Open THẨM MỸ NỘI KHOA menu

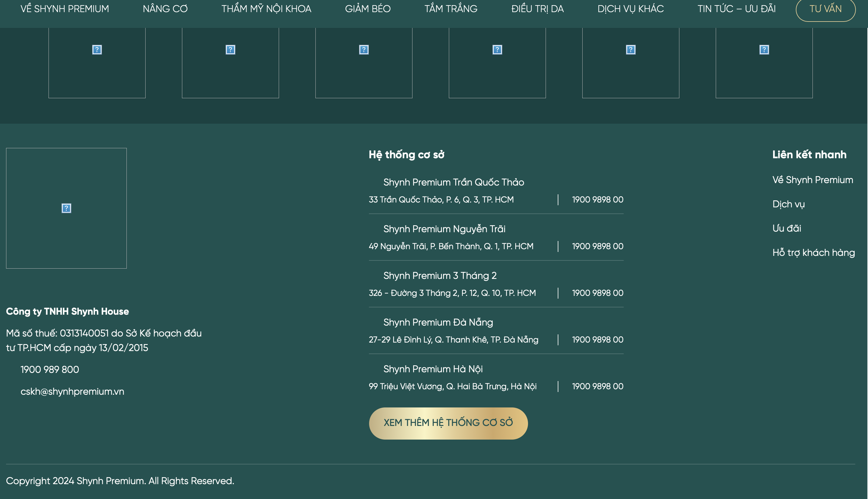(266, 9)
